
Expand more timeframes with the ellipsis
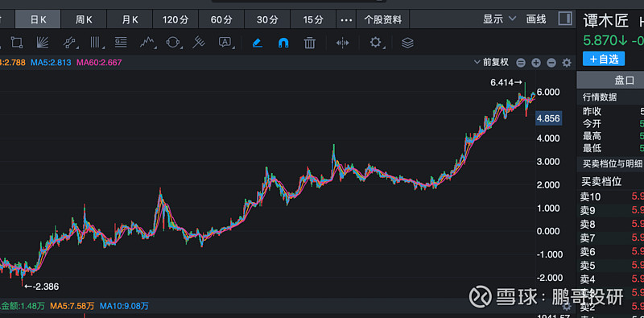click(x=346, y=19)
